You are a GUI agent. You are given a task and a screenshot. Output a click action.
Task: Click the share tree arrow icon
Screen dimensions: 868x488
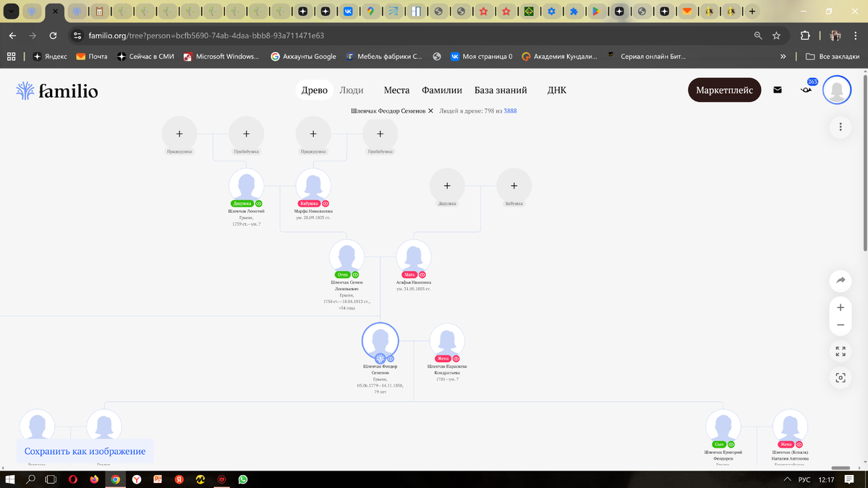pyautogui.click(x=841, y=280)
